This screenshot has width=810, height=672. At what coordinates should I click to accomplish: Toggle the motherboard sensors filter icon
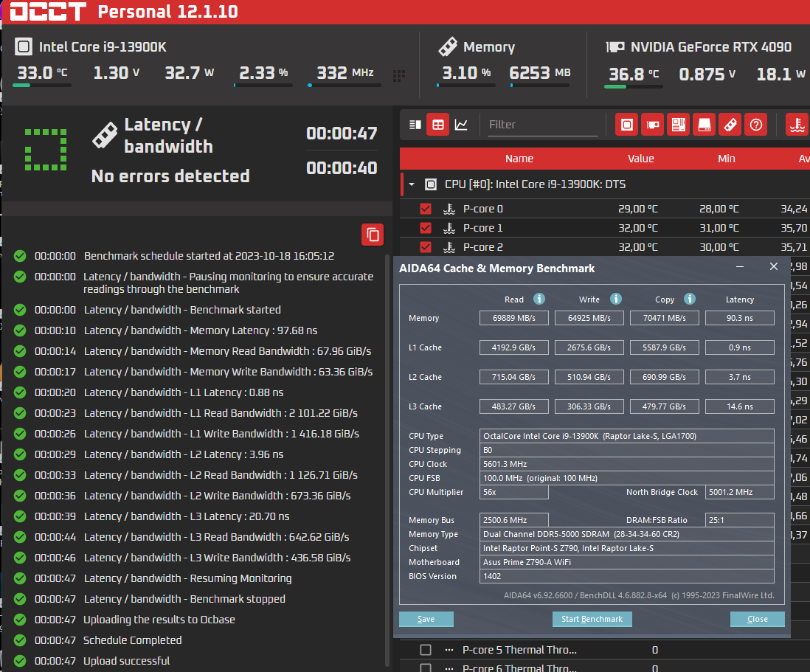click(678, 125)
